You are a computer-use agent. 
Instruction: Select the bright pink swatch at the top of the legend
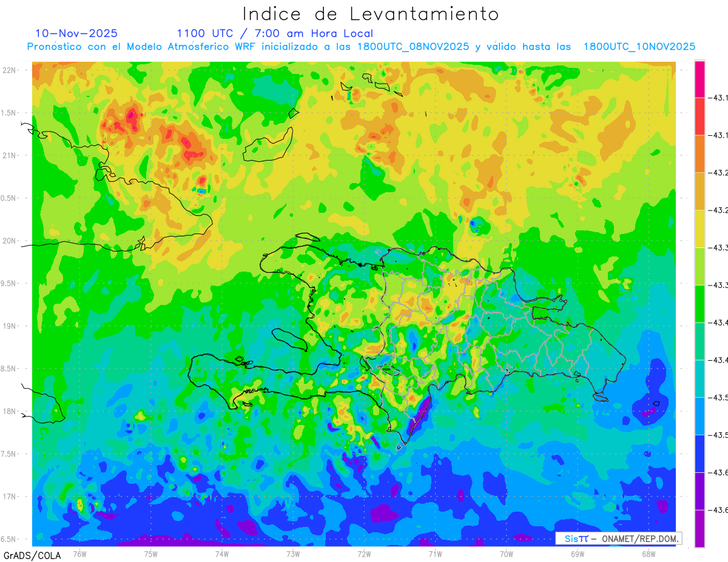pos(699,79)
